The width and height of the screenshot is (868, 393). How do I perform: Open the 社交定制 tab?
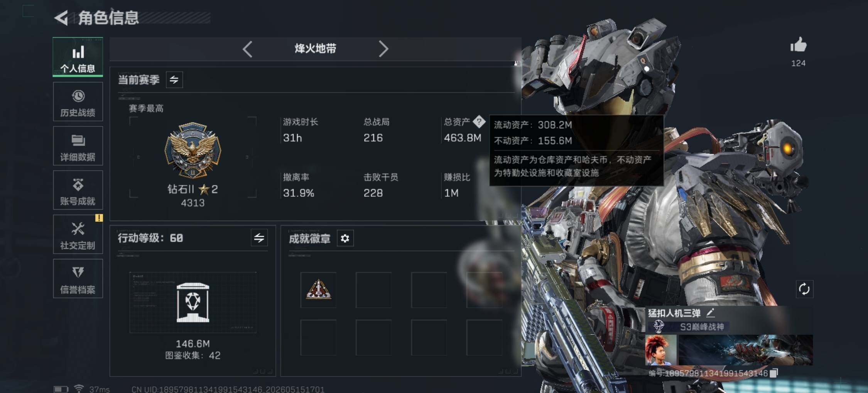[x=78, y=235]
